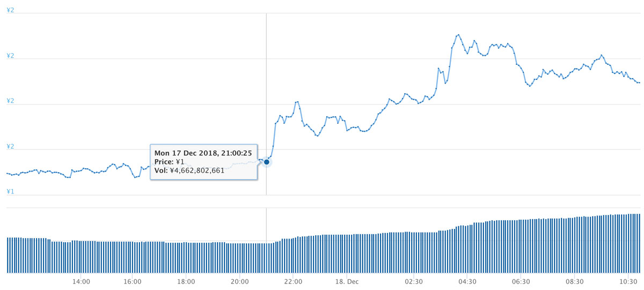The image size is (644, 290).
Task: Click the highest price peak near 04:30
Action: pyautogui.click(x=458, y=35)
